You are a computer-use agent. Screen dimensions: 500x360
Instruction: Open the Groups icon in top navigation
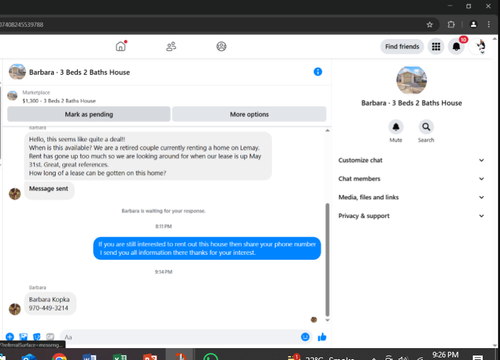pyautogui.click(x=221, y=46)
